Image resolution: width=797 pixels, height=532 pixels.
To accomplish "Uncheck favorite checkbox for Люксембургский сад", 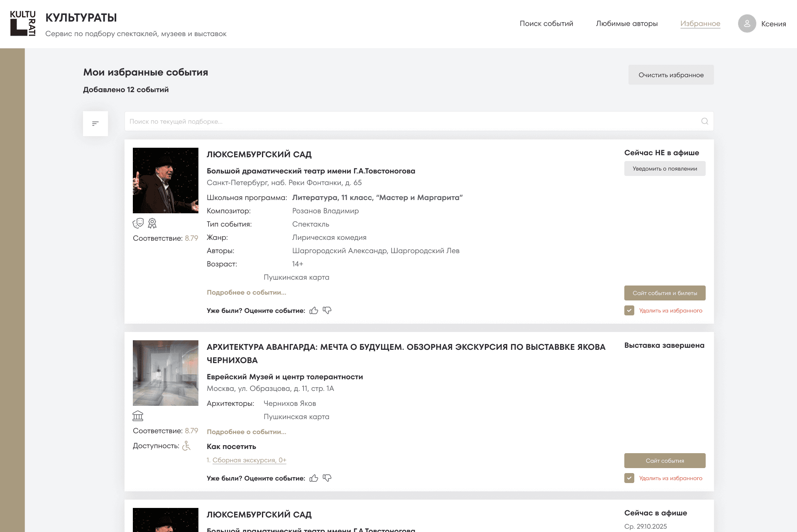I will pyautogui.click(x=629, y=310).
